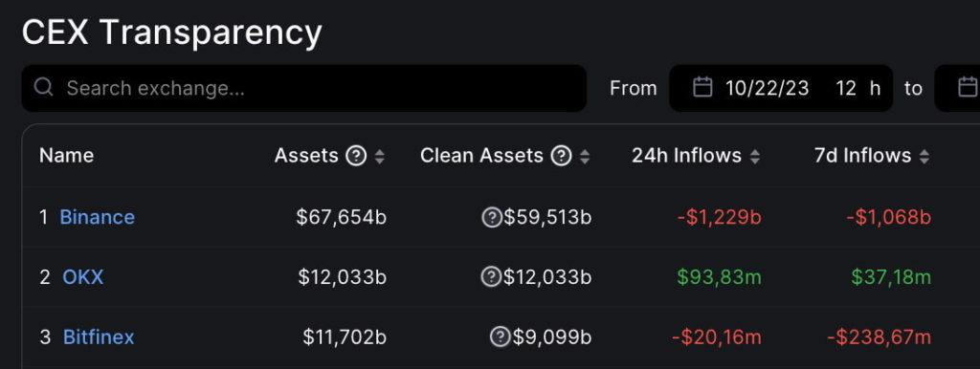
Task: Select the 10/22/23 From date value
Action: click(767, 88)
